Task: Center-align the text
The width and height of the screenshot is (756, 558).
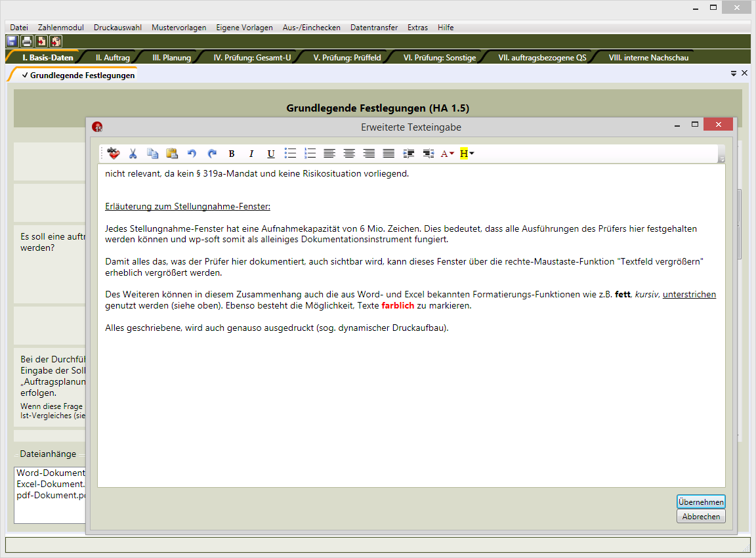Action: (x=350, y=154)
